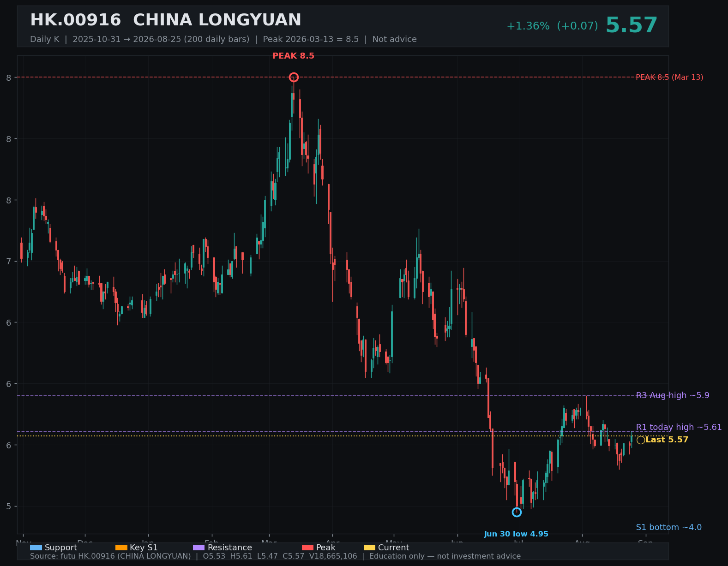Select the 'Current' legend label
This screenshot has width=728, height=566.
(394, 548)
